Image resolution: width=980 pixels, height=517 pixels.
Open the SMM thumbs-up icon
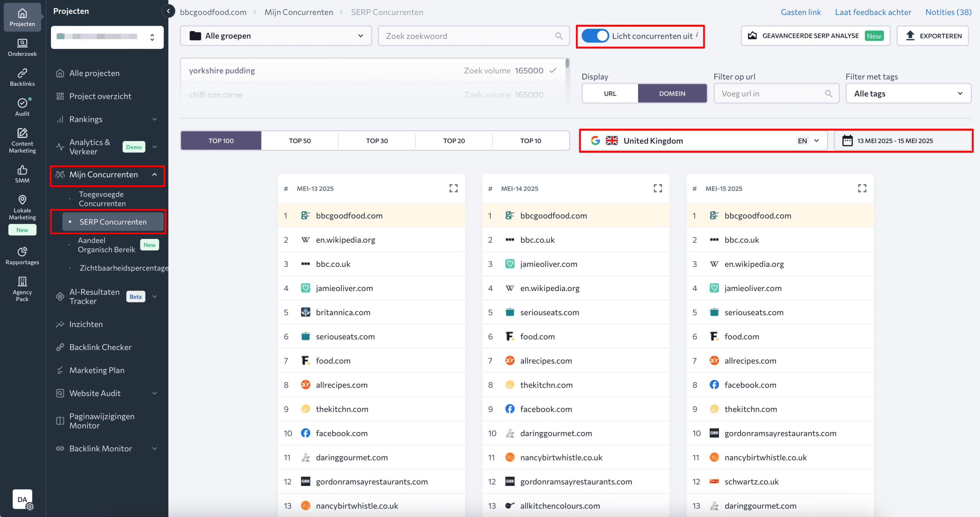pyautogui.click(x=22, y=174)
